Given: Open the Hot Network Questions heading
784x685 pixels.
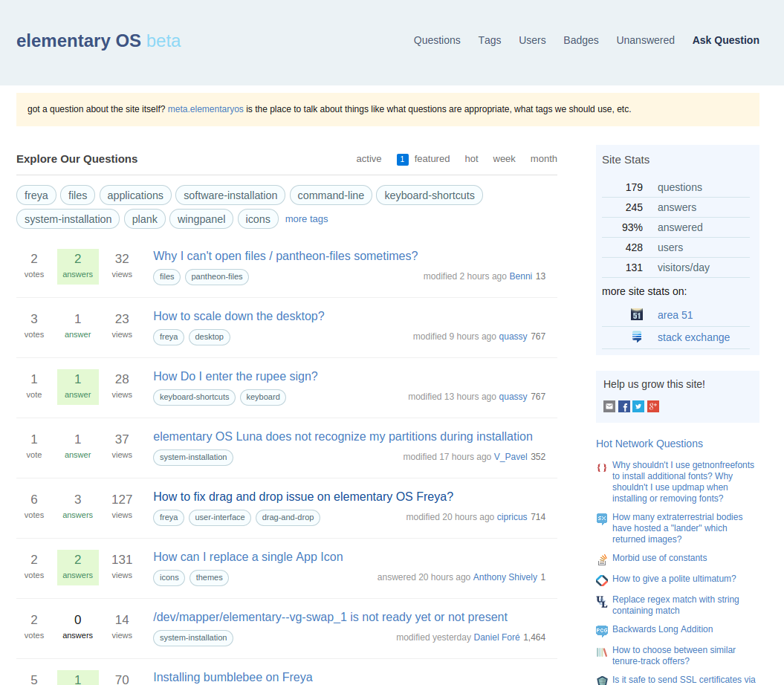Looking at the screenshot, I should (x=649, y=444).
